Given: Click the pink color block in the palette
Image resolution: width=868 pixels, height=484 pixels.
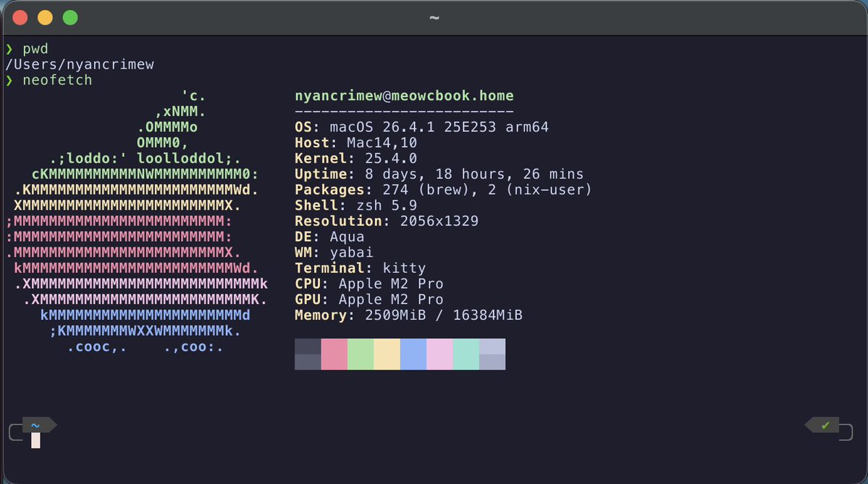Looking at the screenshot, I should (x=334, y=354).
